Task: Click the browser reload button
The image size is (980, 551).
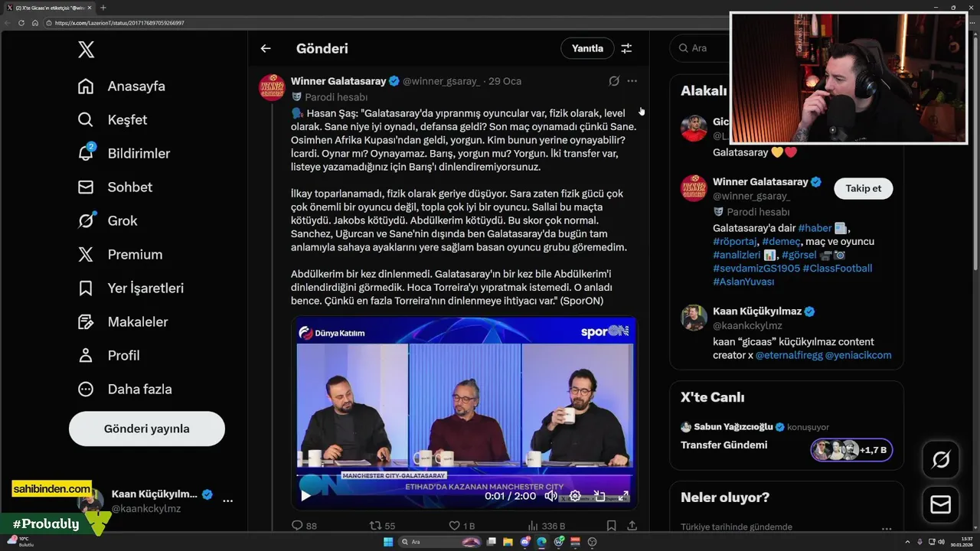Action: click(21, 23)
